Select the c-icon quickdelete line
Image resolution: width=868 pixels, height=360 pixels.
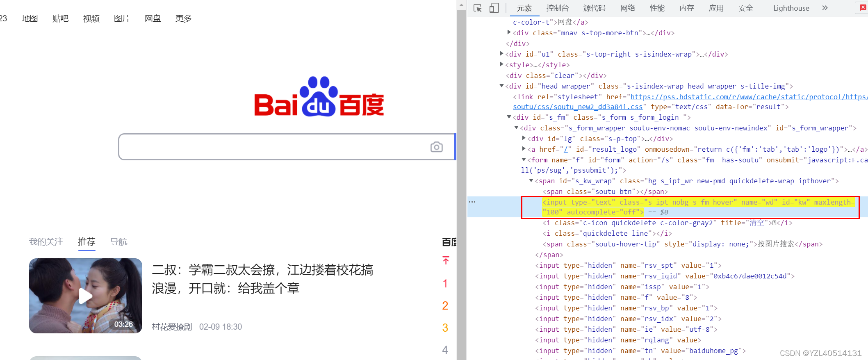(668, 223)
